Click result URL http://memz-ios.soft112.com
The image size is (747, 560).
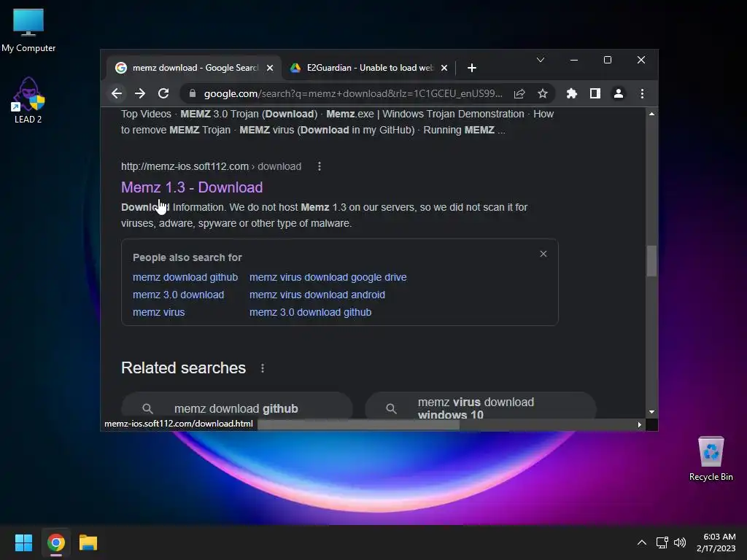tap(185, 166)
